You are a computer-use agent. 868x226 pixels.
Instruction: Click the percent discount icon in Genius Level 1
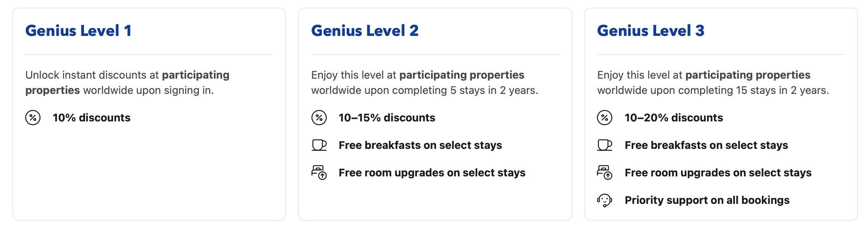33,118
